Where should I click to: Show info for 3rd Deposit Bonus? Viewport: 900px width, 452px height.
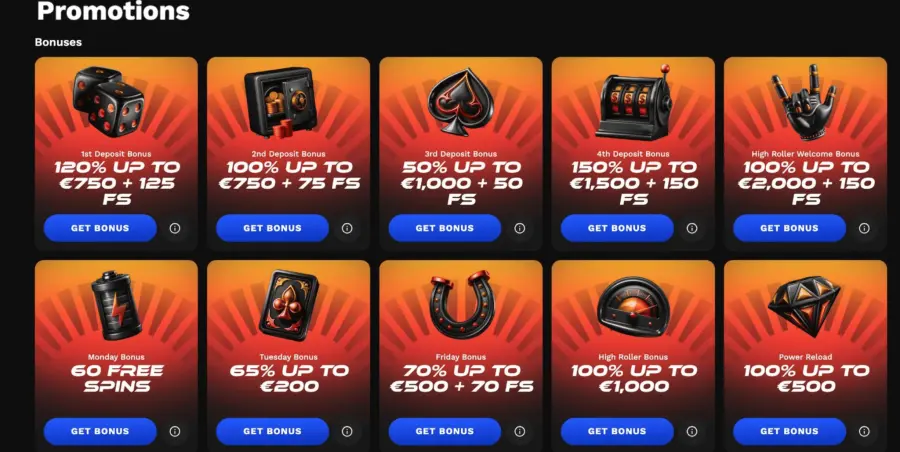pos(519,228)
